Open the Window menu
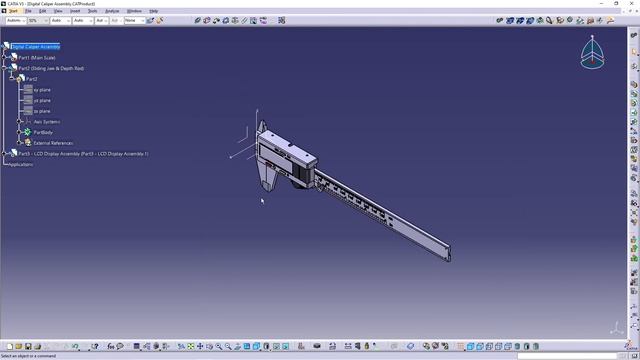640x360 pixels. [134, 11]
